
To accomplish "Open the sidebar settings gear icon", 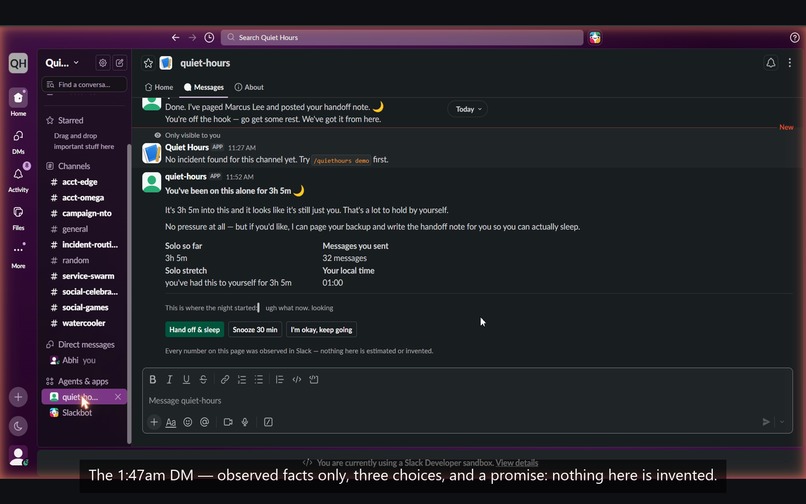I will click(x=103, y=63).
